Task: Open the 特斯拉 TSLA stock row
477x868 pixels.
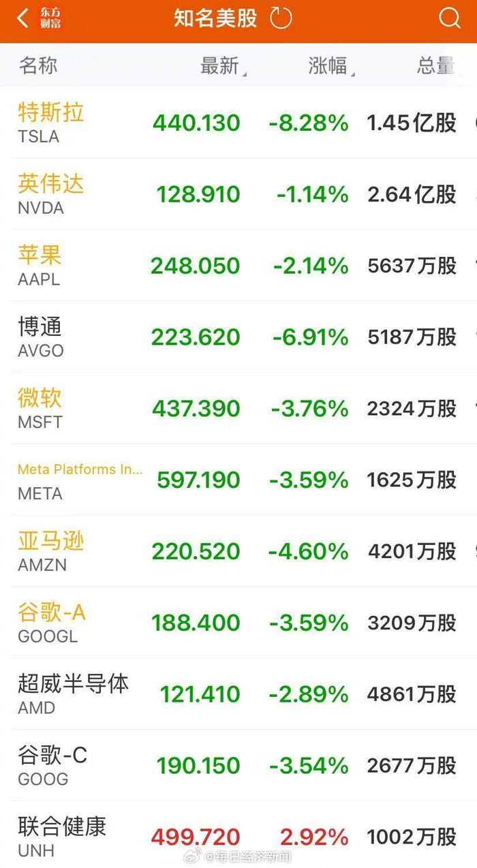Action: 238,124
